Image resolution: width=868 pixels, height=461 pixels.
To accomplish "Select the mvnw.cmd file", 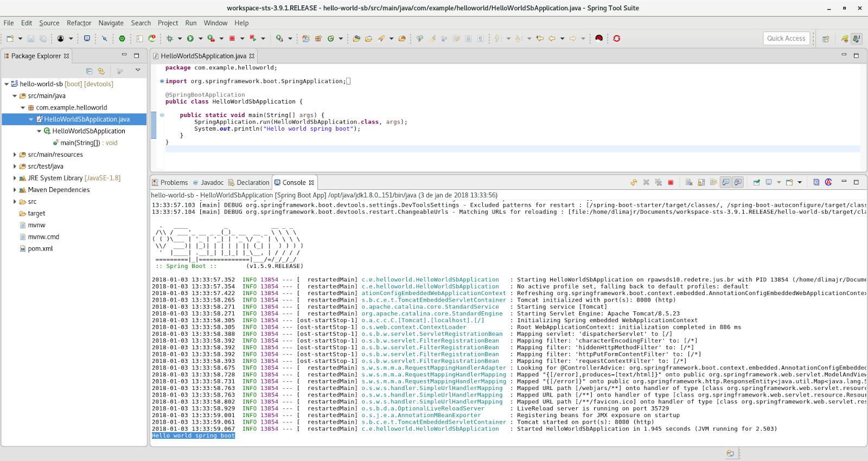I will click(43, 237).
